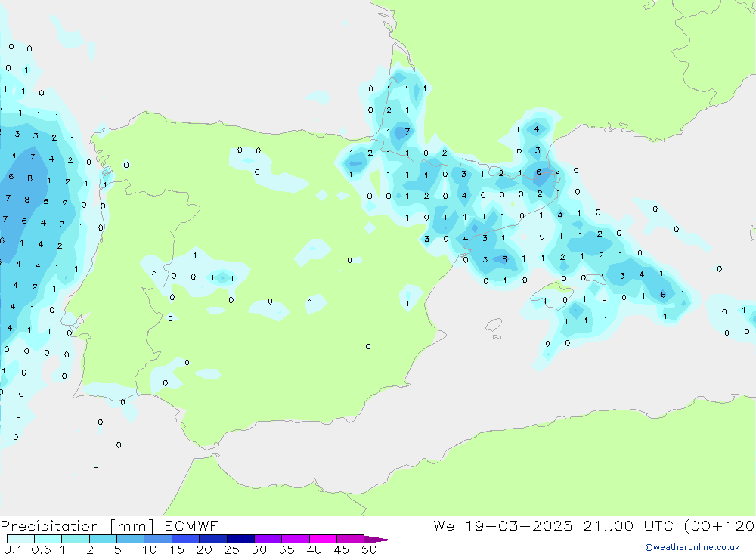Click the value 7 in southwest France
This screenshot has height=554, width=756.
(407, 132)
